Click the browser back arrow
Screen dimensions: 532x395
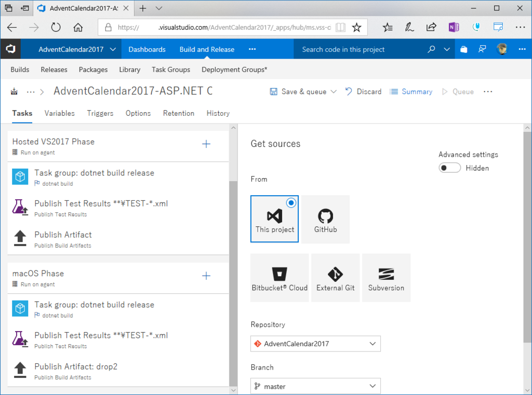12,28
